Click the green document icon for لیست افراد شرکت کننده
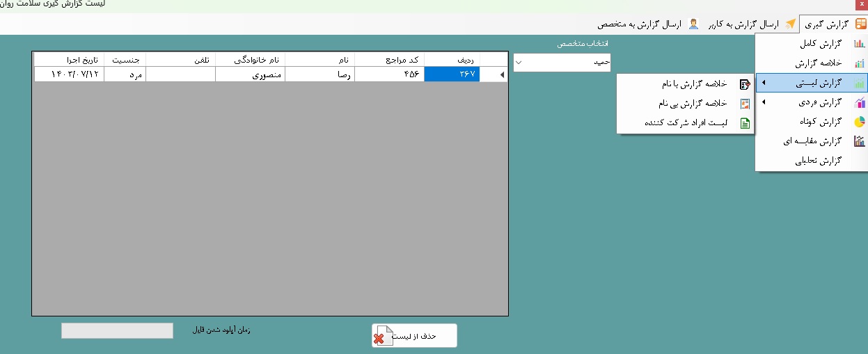 745,124
